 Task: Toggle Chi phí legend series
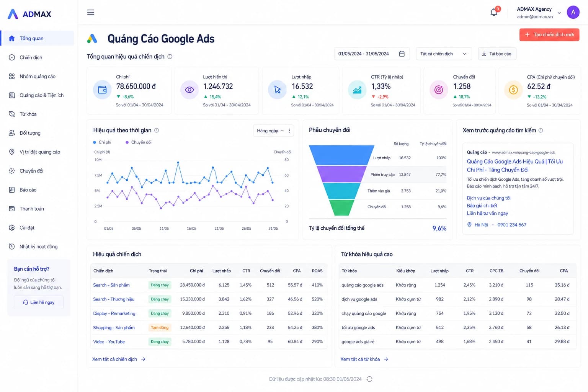(x=102, y=142)
